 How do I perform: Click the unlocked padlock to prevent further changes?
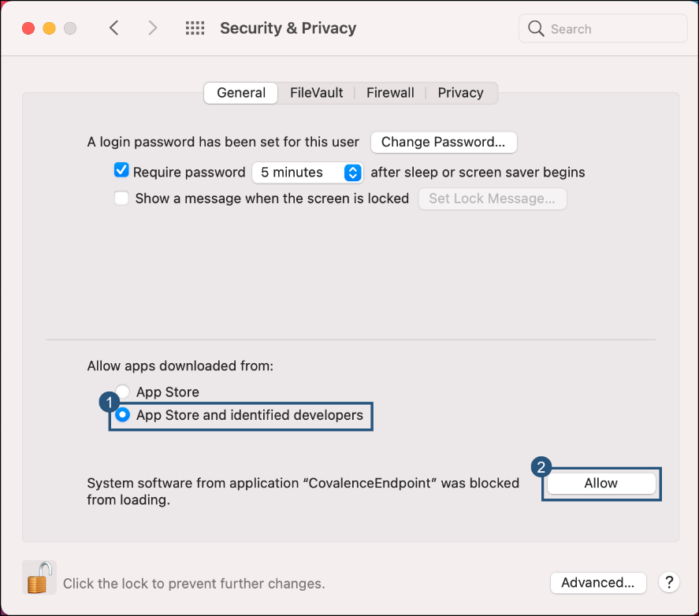(39, 577)
